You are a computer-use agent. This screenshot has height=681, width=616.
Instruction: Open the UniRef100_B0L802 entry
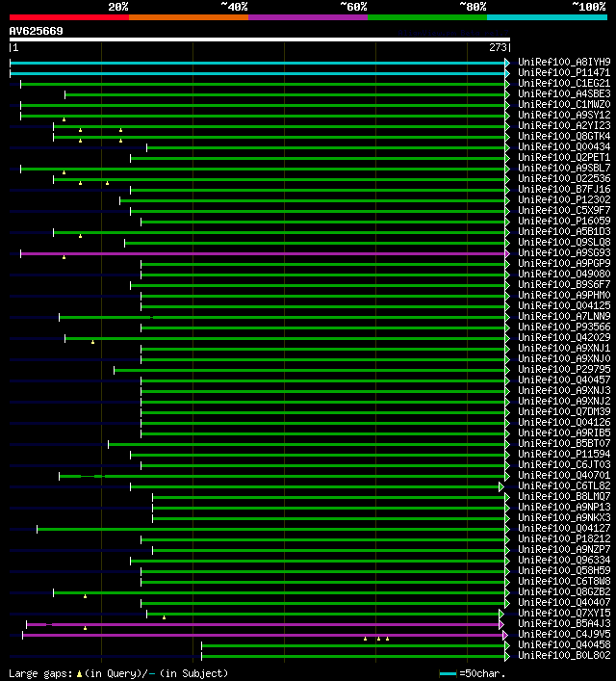click(x=564, y=655)
